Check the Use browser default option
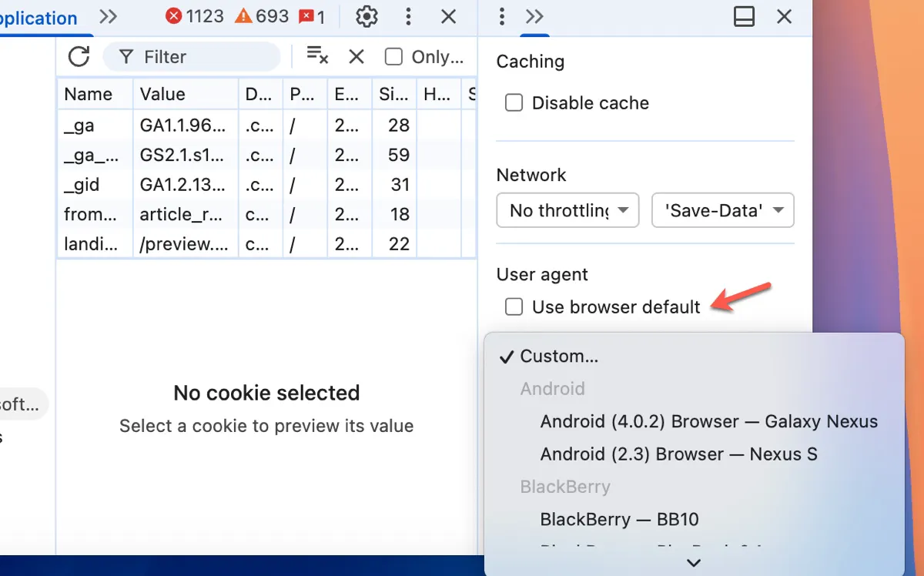Viewport: 924px width, 576px height. (514, 306)
